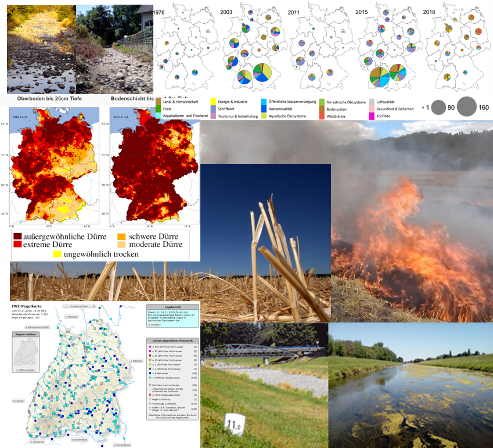The image size is (493, 448).
Task: Pick the moderate Dürre light orange swatch
Action: [x=121, y=245]
